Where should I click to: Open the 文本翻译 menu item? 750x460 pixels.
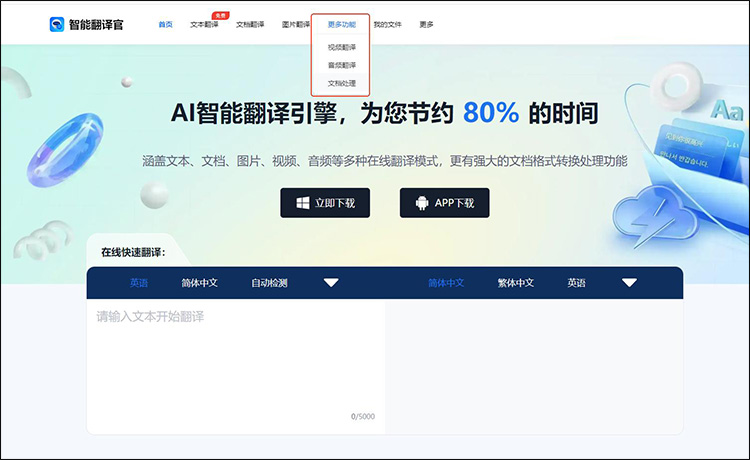[x=204, y=24]
